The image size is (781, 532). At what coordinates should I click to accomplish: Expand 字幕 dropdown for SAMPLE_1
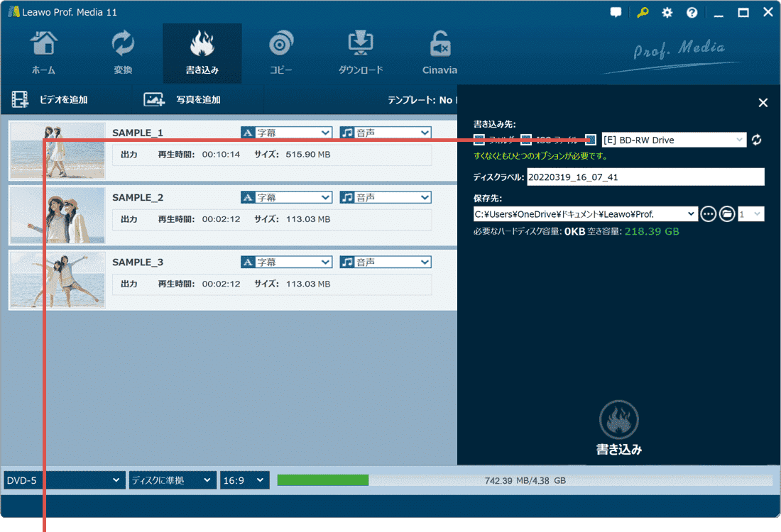[287, 133]
